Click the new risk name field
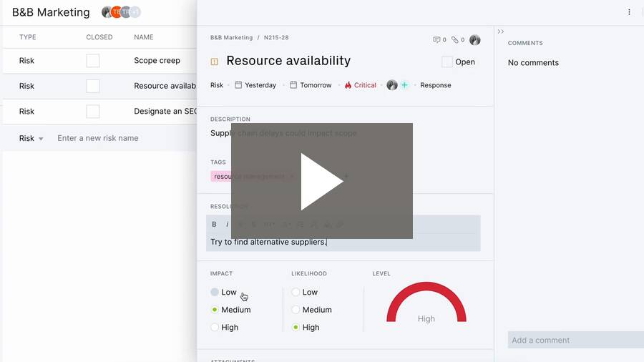 point(98,138)
